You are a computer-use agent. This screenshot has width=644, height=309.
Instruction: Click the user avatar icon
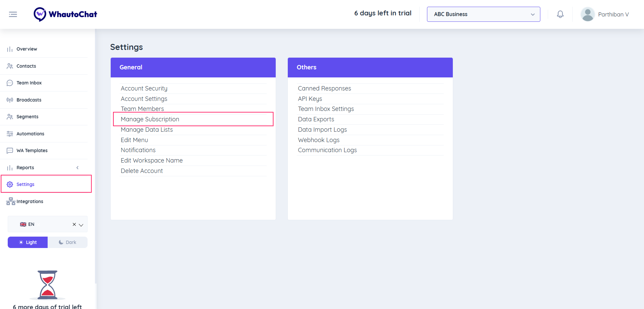tap(587, 14)
